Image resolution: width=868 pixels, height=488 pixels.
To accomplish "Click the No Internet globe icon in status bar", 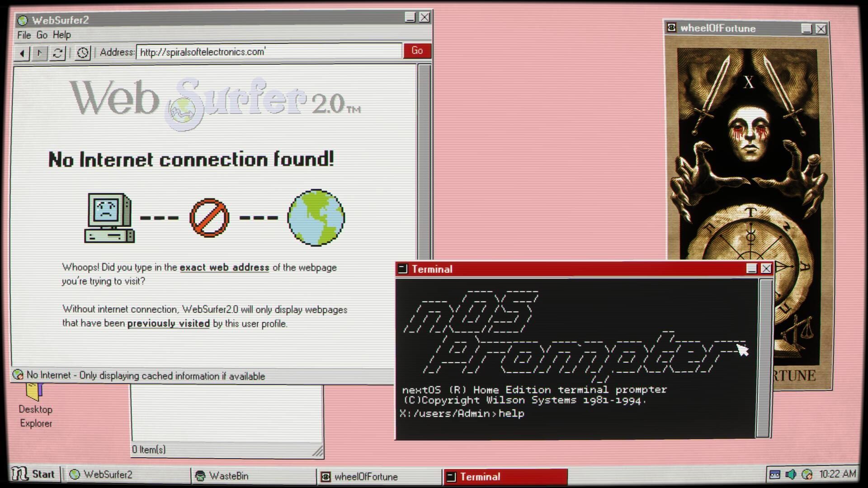I will (x=18, y=375).
